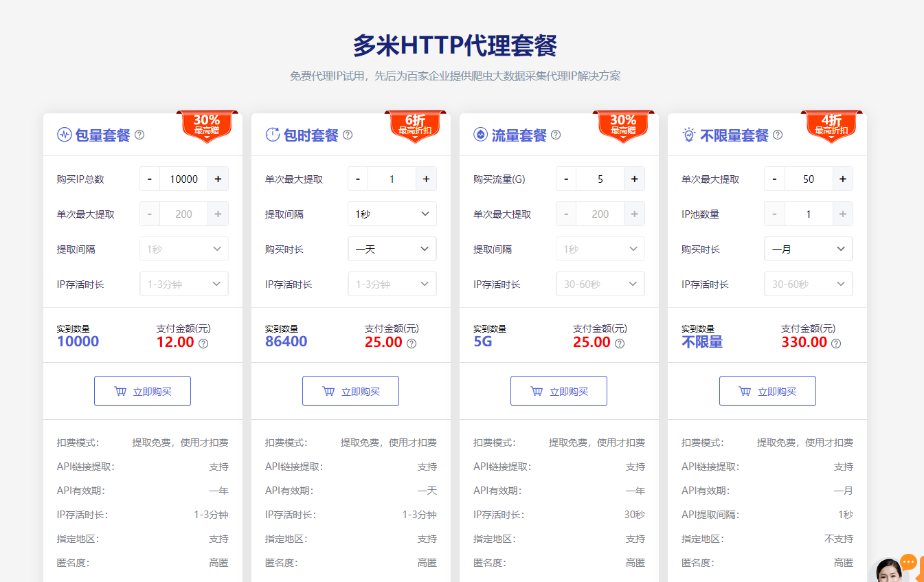Increase 不限量套餐 单次最大提取 value
This screenshot has width=924, height=582.
pos(842,179)
